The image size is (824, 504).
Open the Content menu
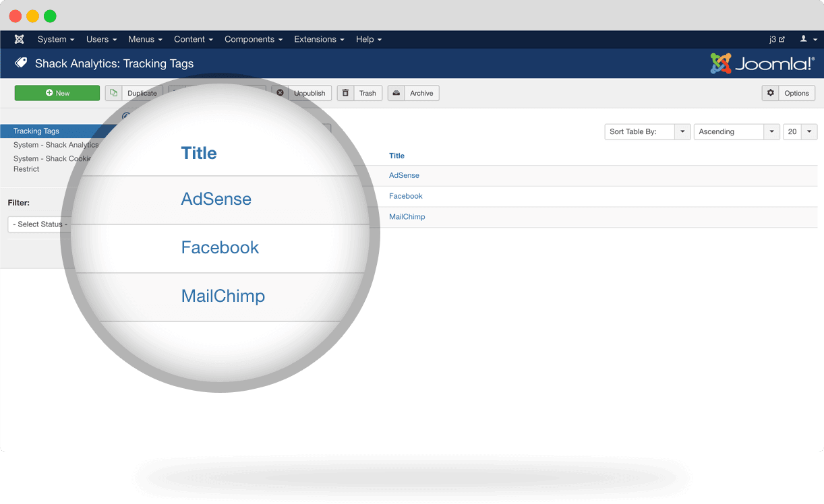194,39
